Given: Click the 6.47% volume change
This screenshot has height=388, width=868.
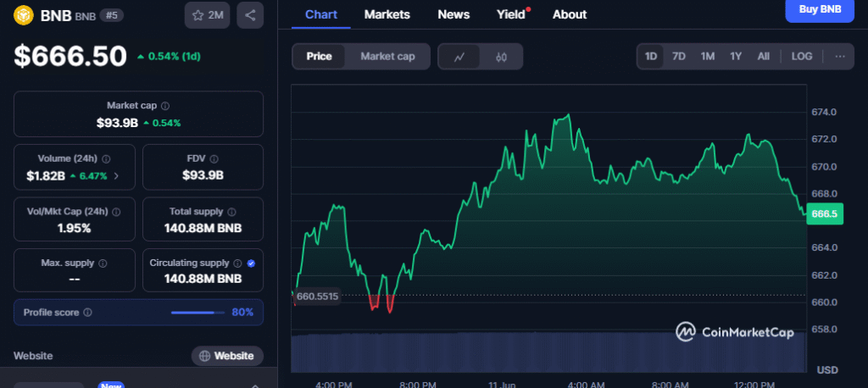Looking at the screenshot, I should (x=89, y=176).
